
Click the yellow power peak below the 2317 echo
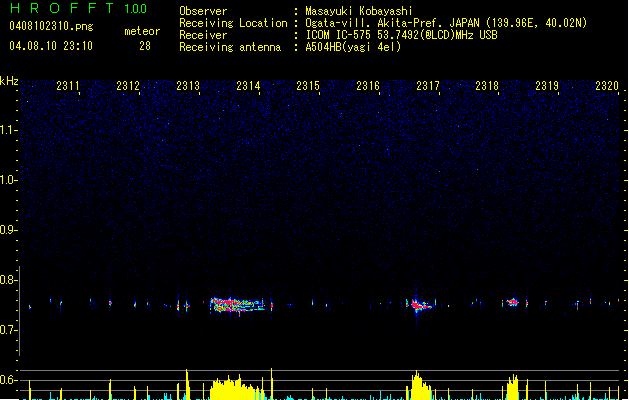pyautogui.click(x=420, y=386)
